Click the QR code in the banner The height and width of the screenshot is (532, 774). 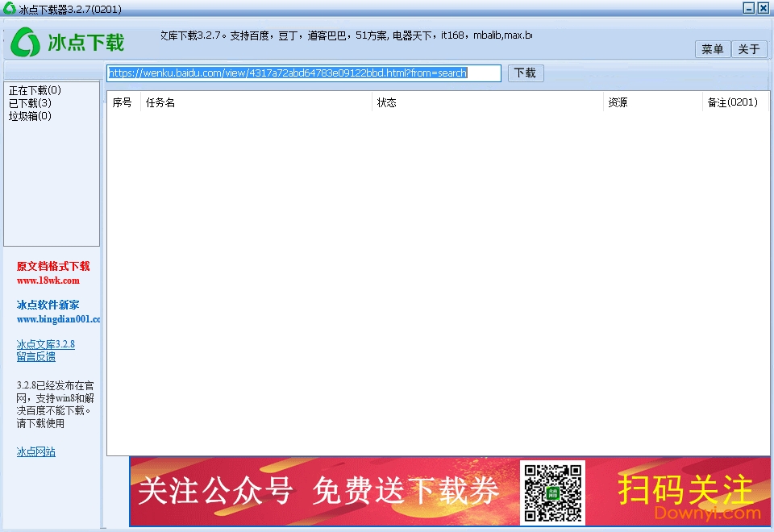[552, 493]
